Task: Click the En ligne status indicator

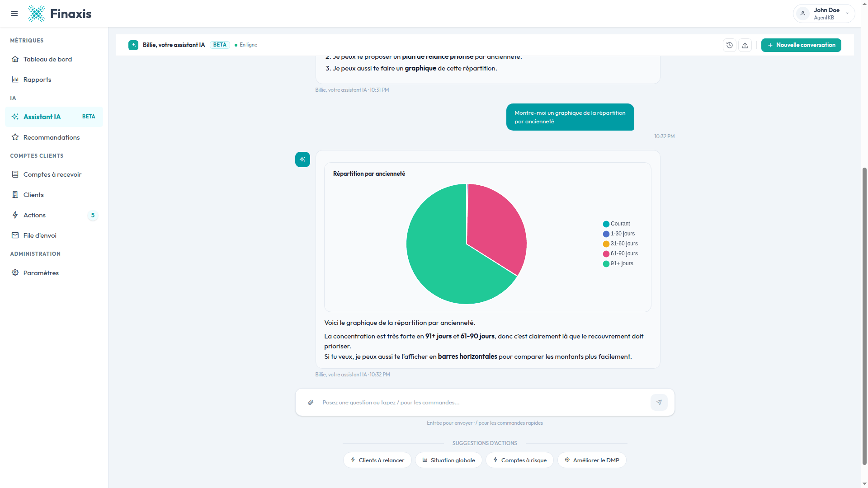Action: tap(246, 45)
